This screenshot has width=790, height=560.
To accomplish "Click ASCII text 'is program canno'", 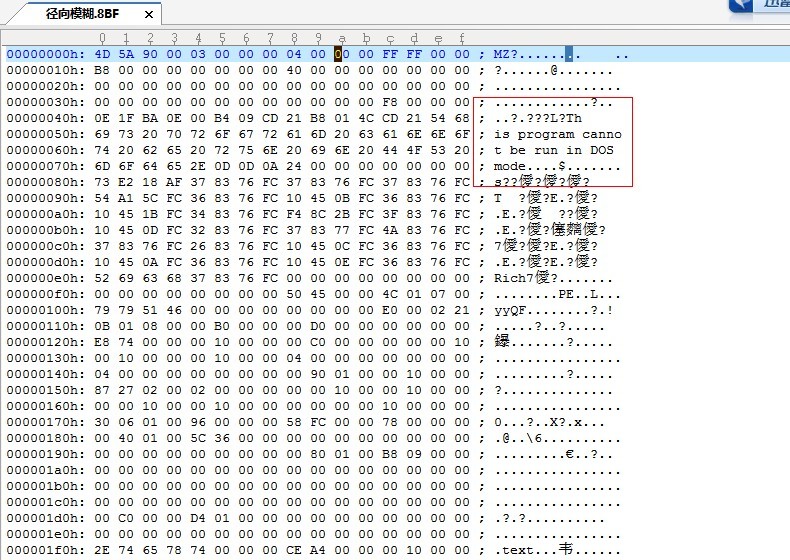I will point(557,135).
